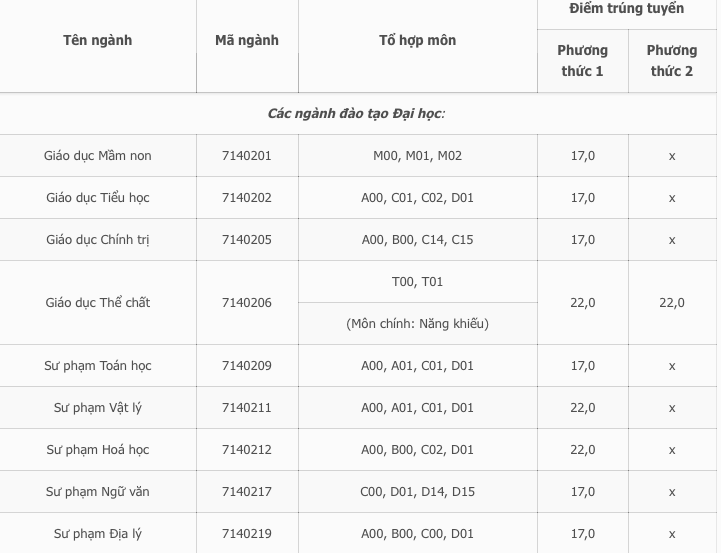Screen dimensions: 721x553
Task: Click the M00, M01, M02 subject combination
Action: (x=417, y=156)
